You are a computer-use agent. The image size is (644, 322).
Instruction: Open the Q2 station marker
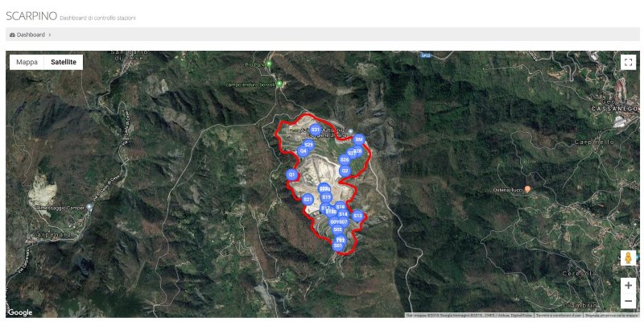click(345, 171)
